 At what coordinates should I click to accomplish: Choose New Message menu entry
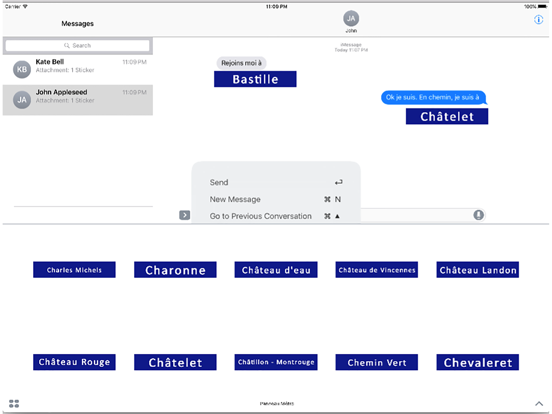(276, 199)
